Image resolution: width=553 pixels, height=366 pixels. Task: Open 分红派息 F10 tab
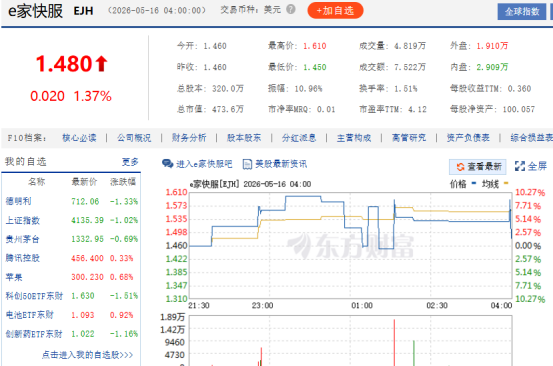[299, 138]
